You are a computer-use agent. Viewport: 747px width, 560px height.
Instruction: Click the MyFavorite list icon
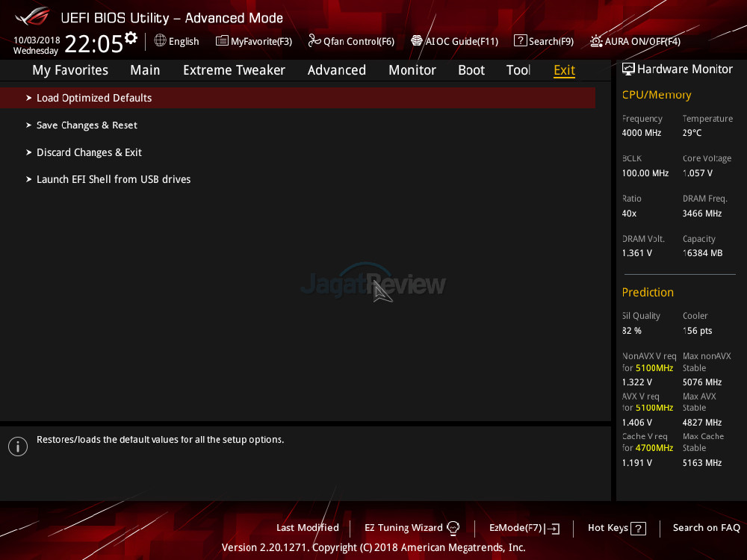pos(222,40)
